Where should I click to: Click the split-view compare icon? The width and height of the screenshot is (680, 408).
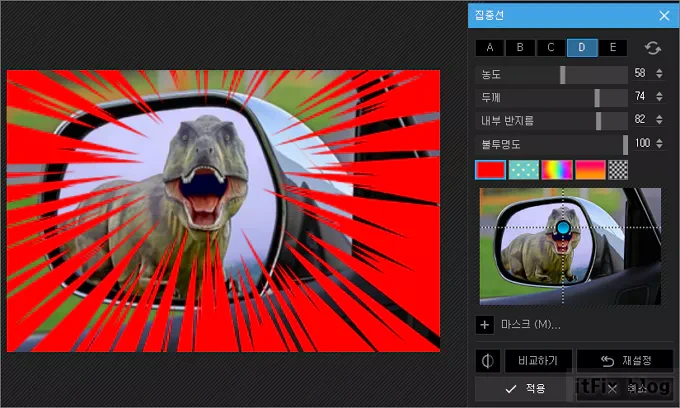487,361
